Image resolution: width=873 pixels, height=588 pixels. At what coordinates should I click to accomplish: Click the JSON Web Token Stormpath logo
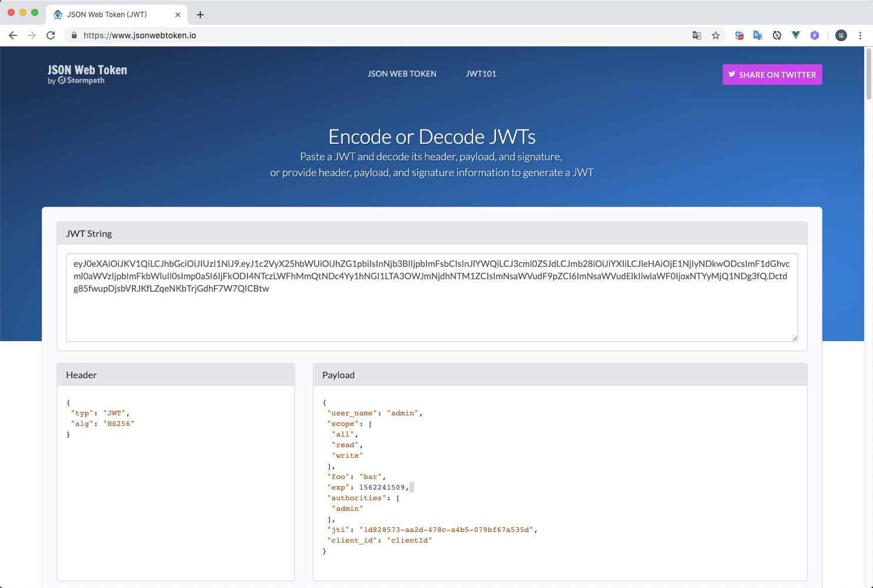click(87, 74)
